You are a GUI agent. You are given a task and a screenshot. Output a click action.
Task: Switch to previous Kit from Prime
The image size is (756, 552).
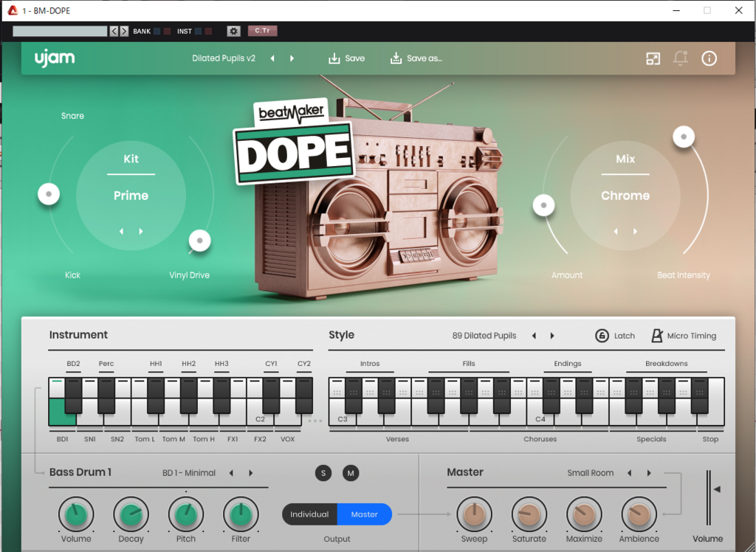[122, 232]
